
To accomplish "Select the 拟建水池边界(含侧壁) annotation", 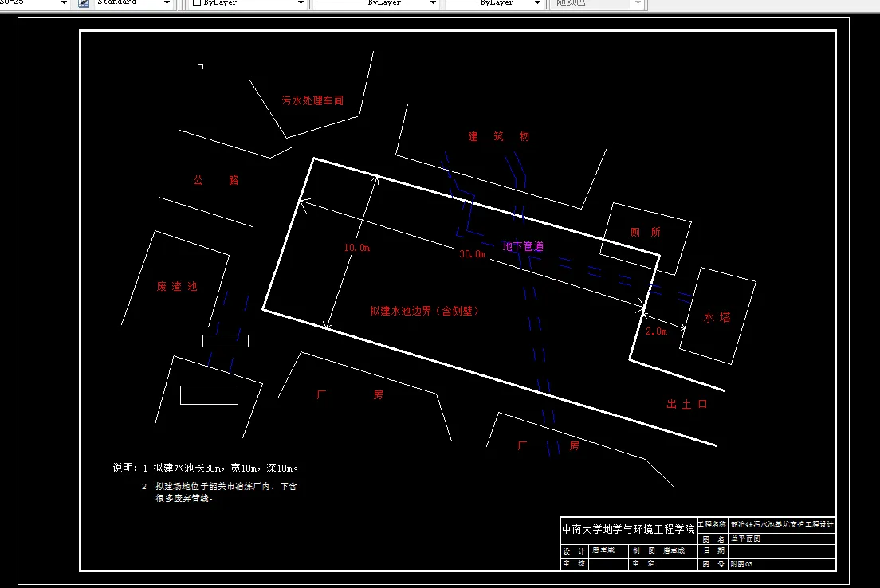I will [424, 311].
